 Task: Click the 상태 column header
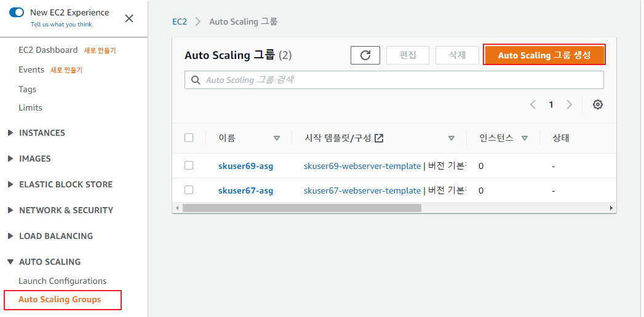pyautogui.click(x=560, y=138)
